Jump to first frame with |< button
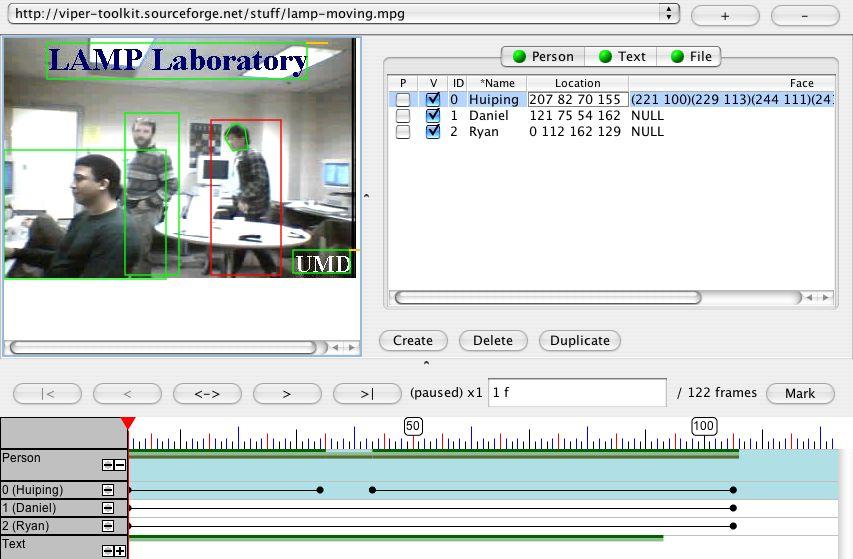The height and width of the screenshot is (559, 853). 47,394
